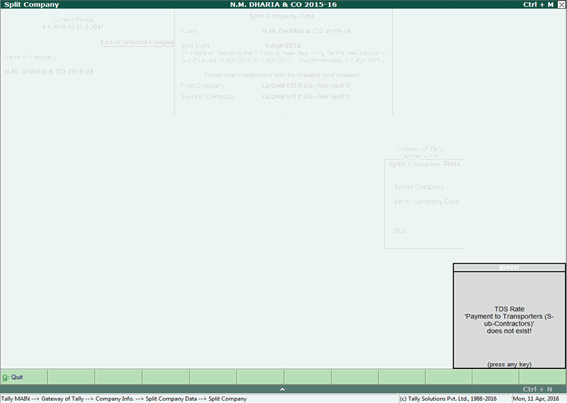
Task: Click the Split Company title text
Action: 31,4
